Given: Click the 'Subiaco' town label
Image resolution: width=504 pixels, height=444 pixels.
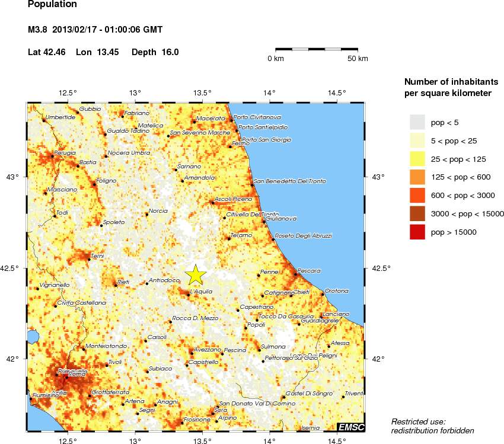Looking at the screenshot, I should pos(161,369).
